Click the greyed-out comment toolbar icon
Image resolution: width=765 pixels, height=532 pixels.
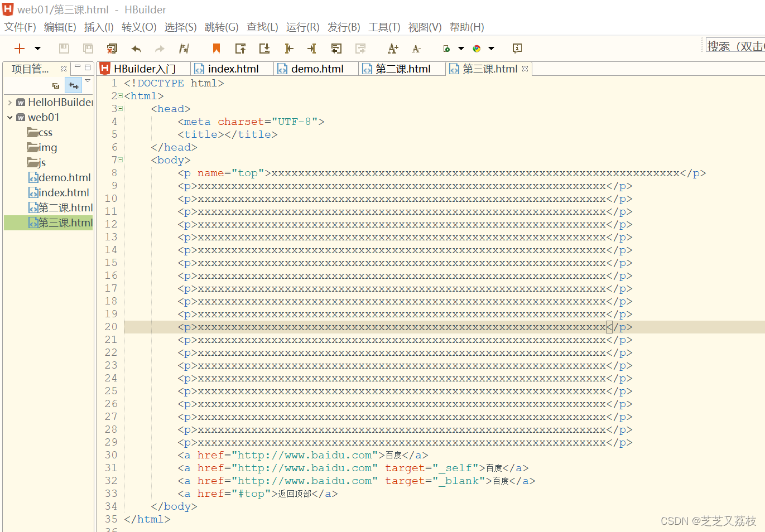click(360, 49)
